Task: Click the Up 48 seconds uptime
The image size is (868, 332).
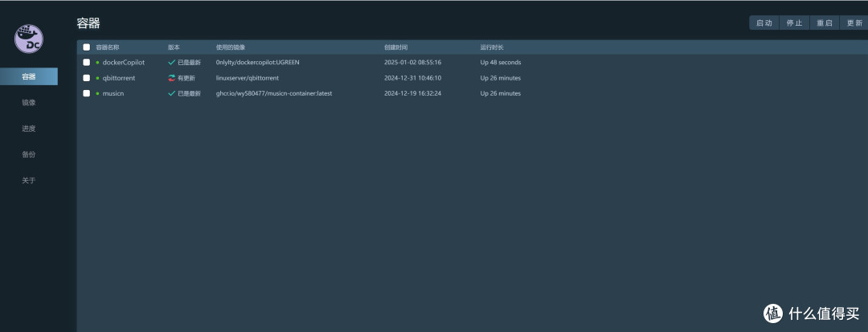Action: (501, 63)
